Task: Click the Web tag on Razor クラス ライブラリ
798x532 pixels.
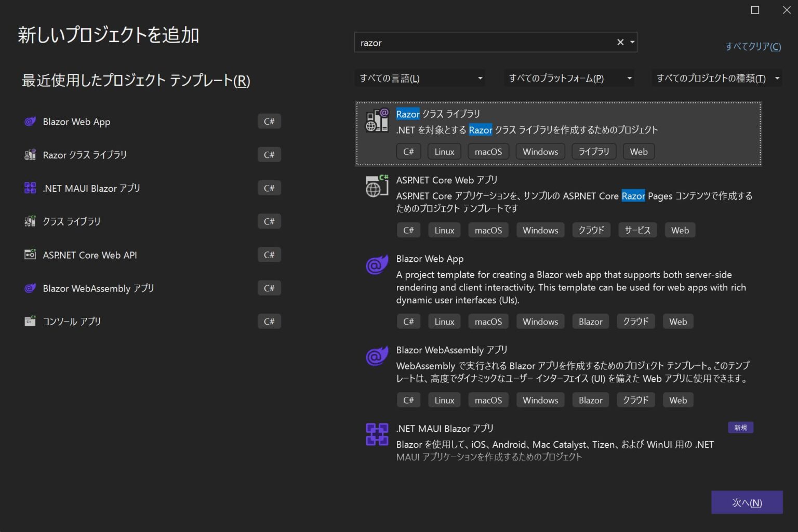Action: 639,151
